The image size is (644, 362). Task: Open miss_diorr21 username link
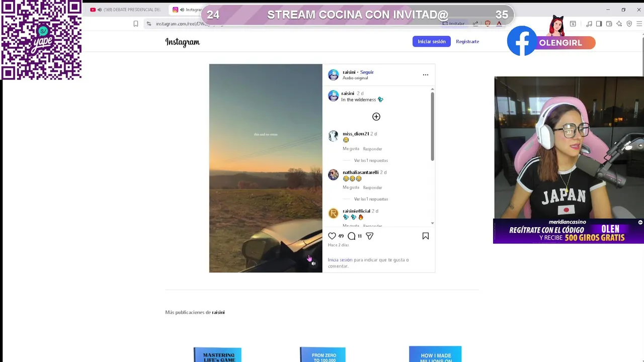356,134
